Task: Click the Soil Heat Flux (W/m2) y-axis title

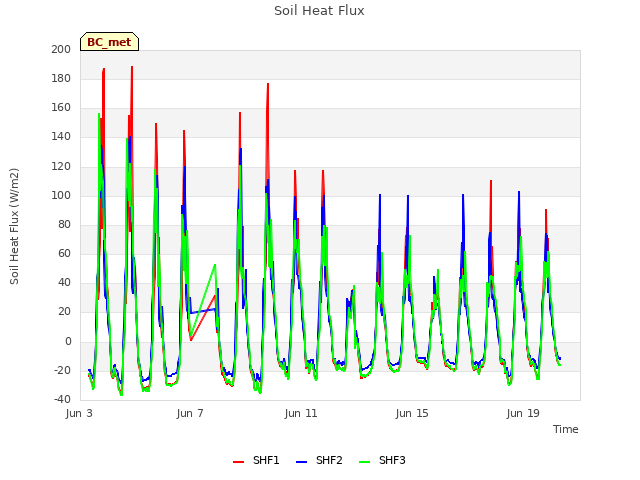Action: (14, 226)
